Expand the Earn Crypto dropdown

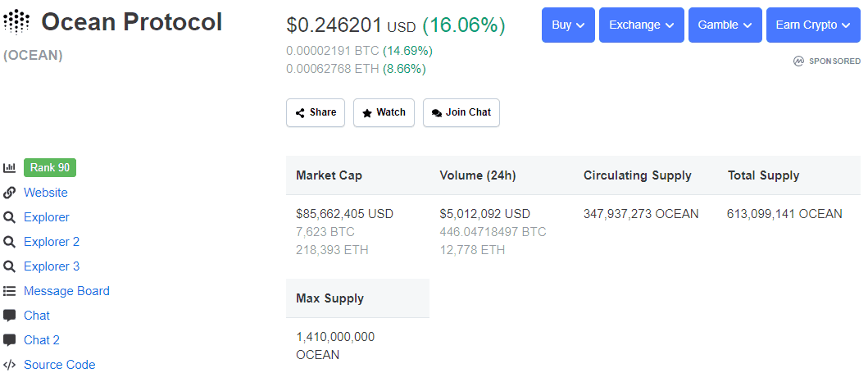click(813, 25)
